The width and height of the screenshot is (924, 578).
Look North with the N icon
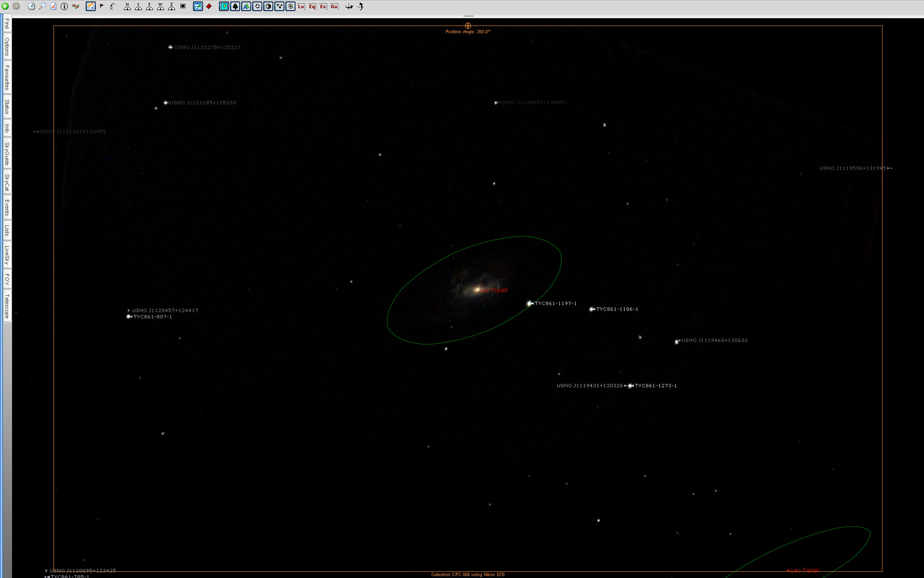coord(127,6)
